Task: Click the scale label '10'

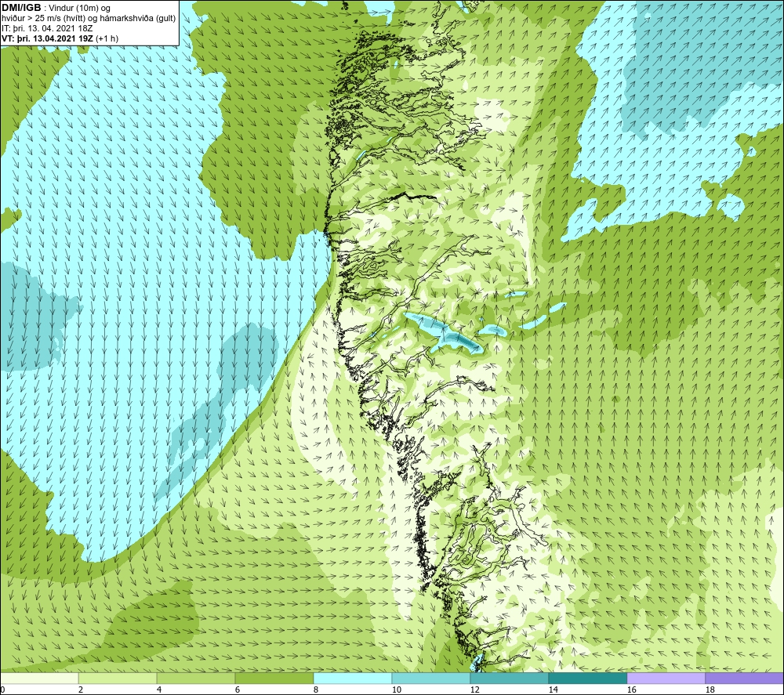Action: [x=396, y=690]
